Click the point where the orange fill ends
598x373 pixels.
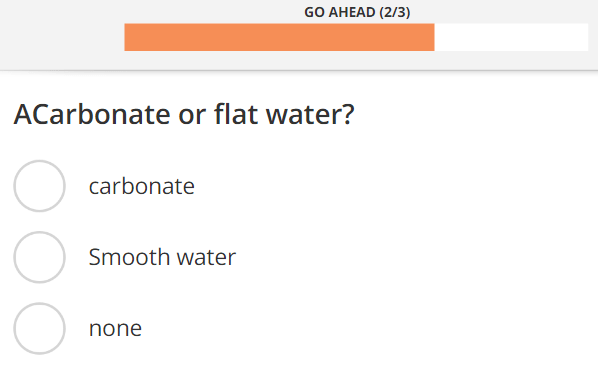(434, 37)
